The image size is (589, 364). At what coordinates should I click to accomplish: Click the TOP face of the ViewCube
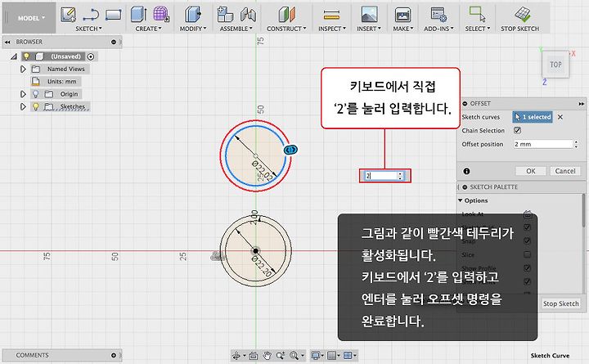tap(555, 65)
